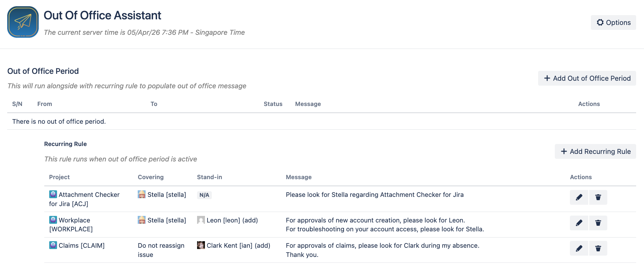Click Add Recurring Rule button
The height and width of the screenshot is (273, 644).
coord(595,152)
